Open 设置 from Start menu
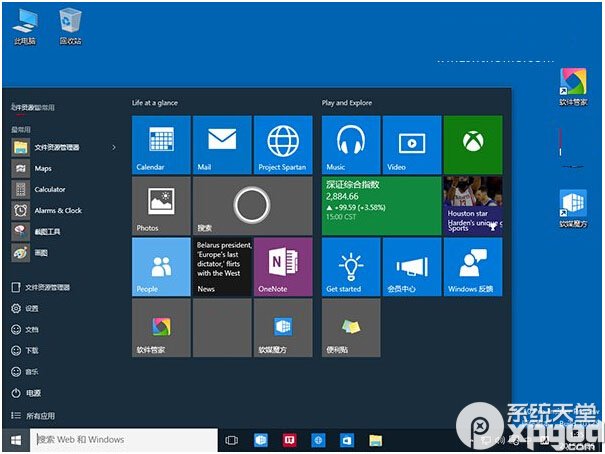Screen dimensions: 605x454 [32, 308]
